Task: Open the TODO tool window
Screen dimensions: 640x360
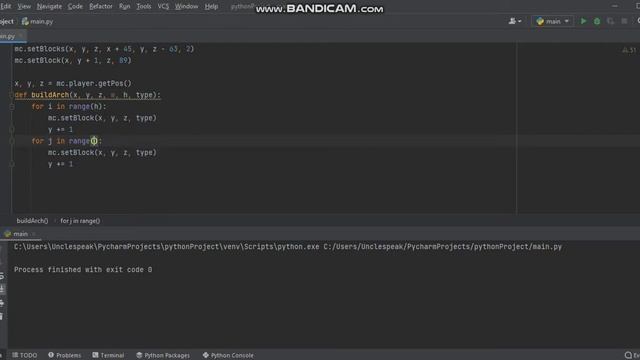Action: 25,355
